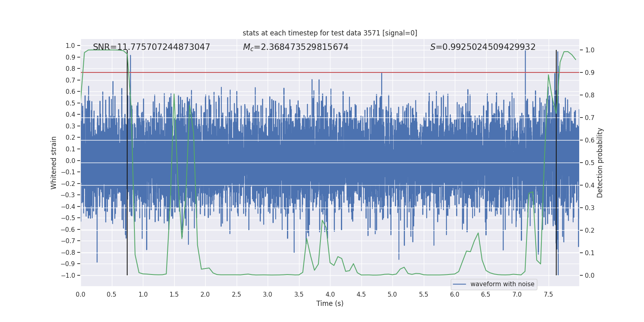Click the 0.0 tick on the Detection probability axis
The image size is (644, 322).
point(590,276)
